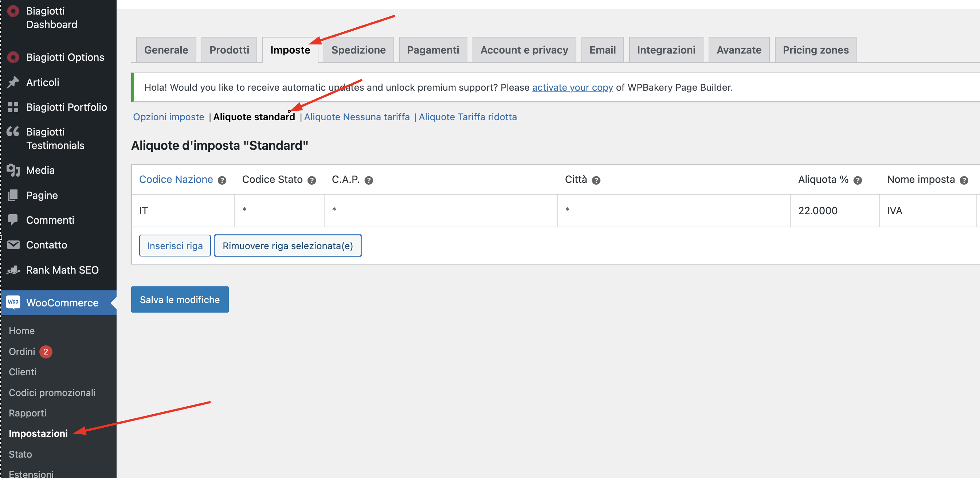Show help tooltip for Nome imposta
980x478 pixels.
tap(964, 180)
